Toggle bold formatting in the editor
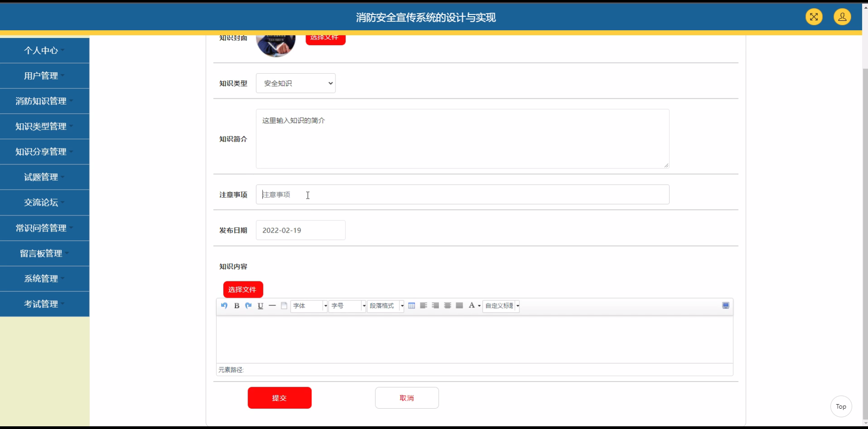 [236, 306]
